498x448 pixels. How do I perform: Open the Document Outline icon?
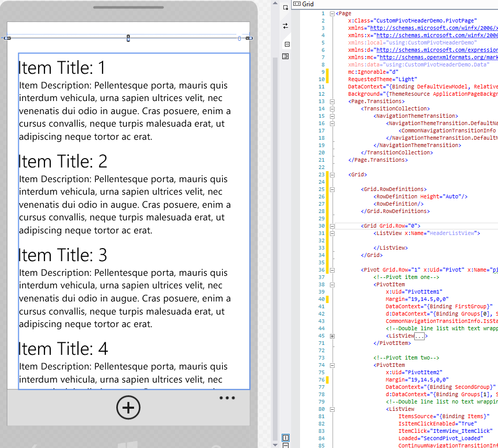285,56
